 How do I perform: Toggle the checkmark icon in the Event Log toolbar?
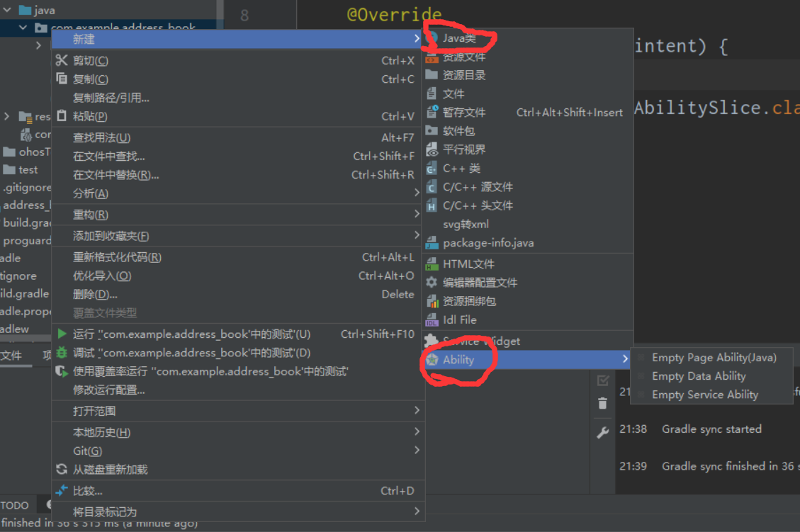click(603, 380)
